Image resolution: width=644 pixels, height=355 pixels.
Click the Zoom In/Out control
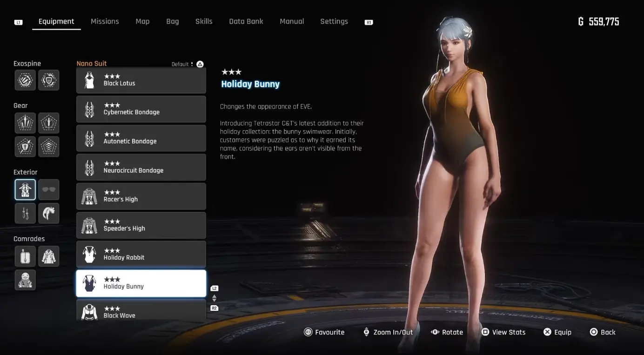tap(388, 332)
